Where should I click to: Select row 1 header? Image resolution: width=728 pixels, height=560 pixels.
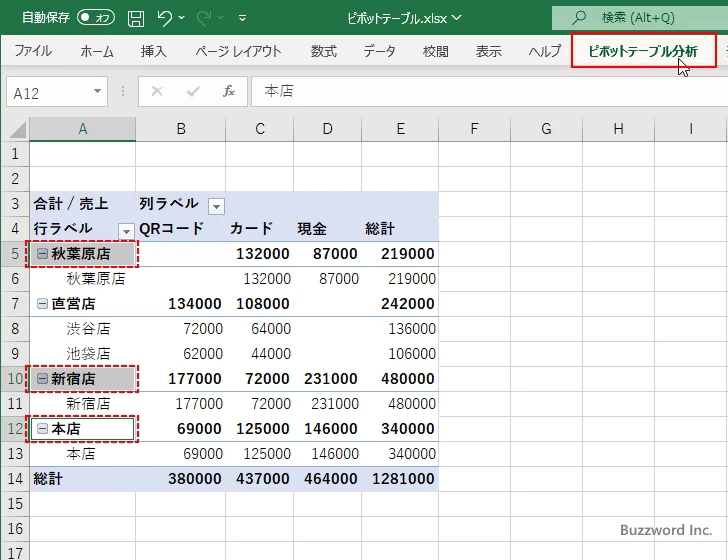point(15,153)
